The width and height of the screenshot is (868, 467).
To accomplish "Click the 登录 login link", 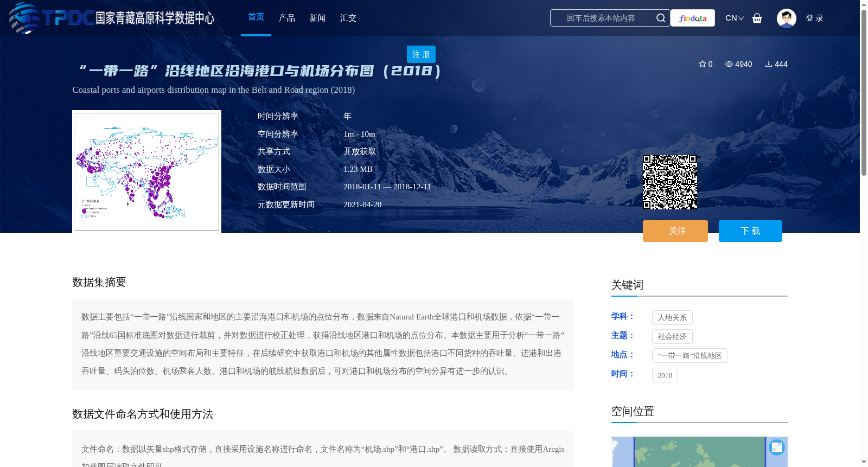I will click(814, 18).
